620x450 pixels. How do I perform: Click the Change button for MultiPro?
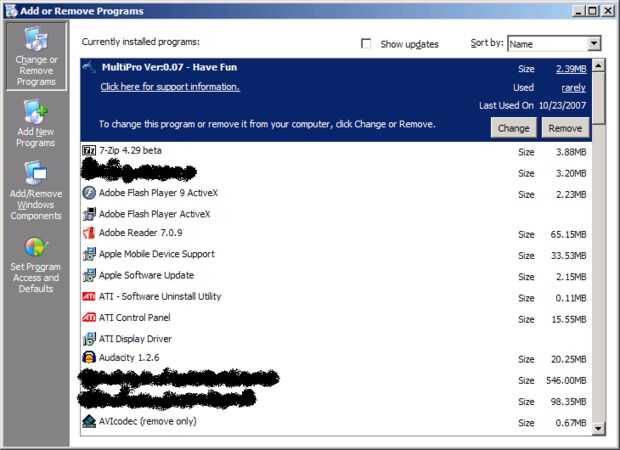pos(513,128)
